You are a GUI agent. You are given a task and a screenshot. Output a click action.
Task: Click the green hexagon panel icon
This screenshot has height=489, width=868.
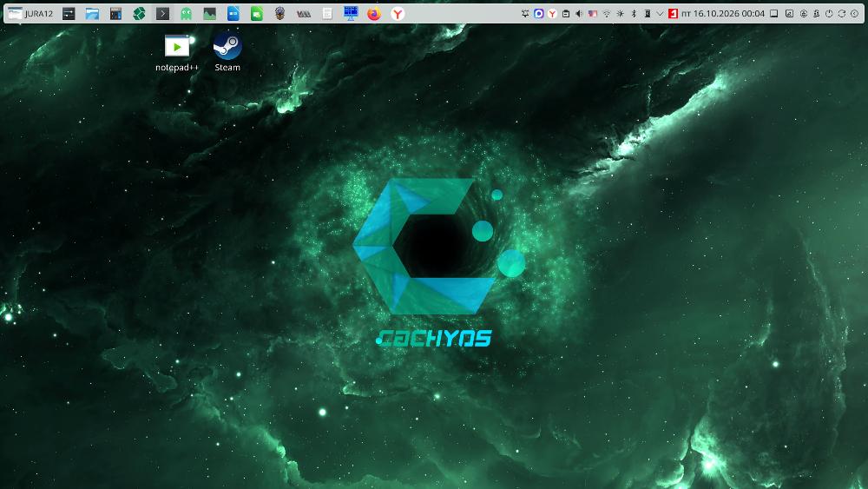click(139, 13)
